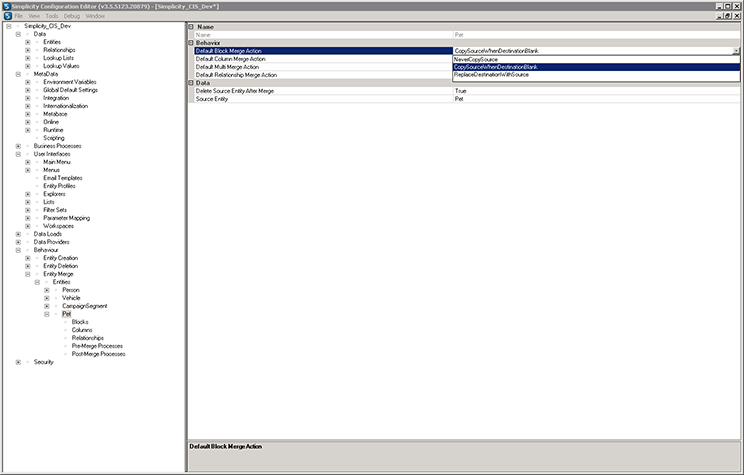744x475 pixels.
Task: Expand the Lookup Lists node
Action: [28, 58]
